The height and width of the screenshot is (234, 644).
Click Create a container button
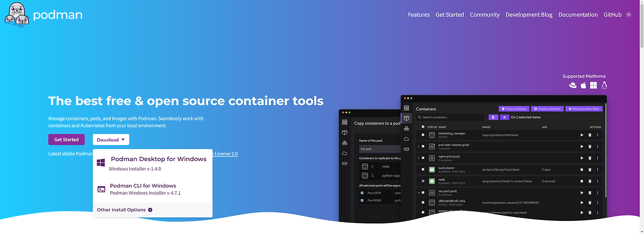[x=547, y=109]
